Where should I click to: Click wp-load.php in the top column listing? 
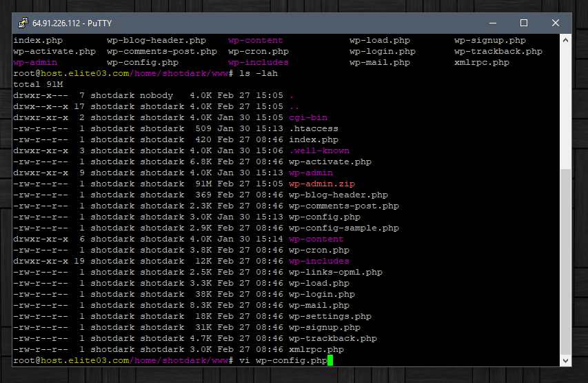pyautogui.click(x=380, y=40)
